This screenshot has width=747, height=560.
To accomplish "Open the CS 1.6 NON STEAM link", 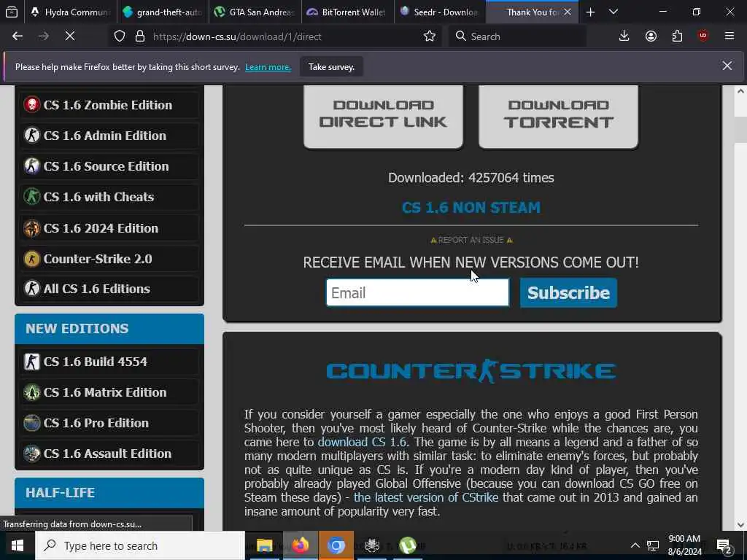I will 471,208.
